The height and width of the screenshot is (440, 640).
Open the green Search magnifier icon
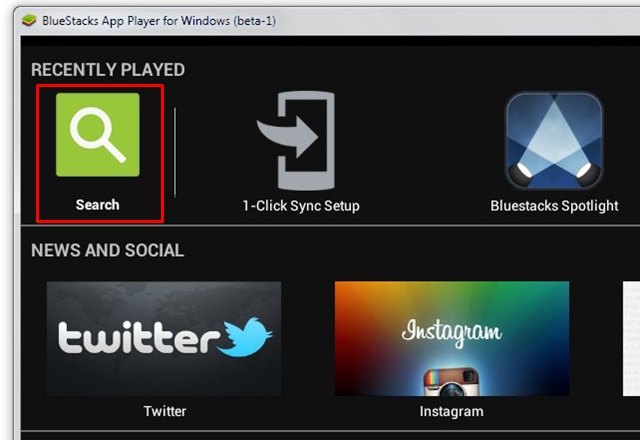(x=98, y=135)
